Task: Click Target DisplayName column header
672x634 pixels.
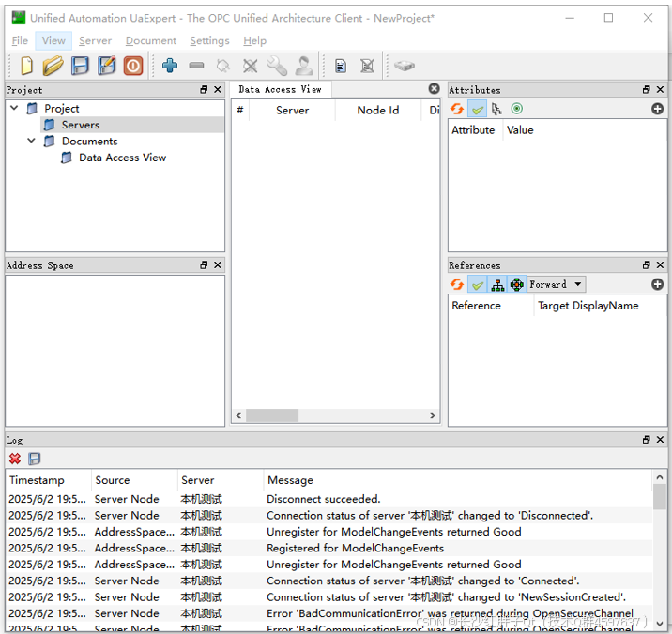Action: tap(600, 306)
